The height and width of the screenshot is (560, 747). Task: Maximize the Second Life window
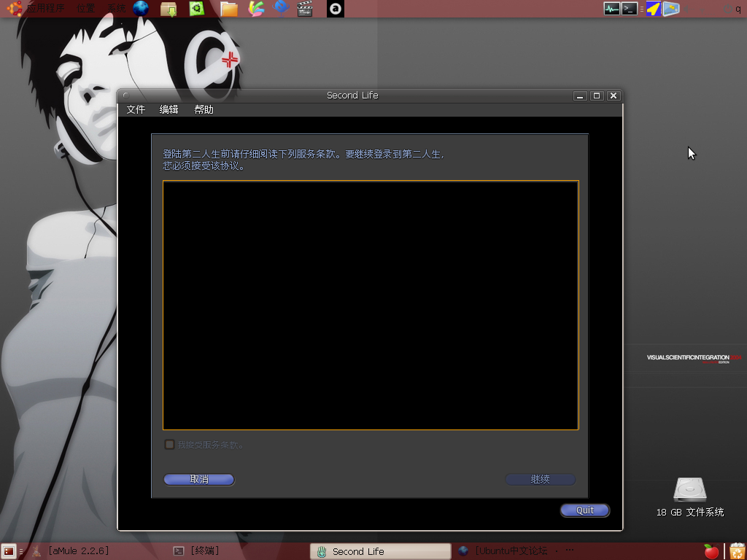[x=597, y=96]
